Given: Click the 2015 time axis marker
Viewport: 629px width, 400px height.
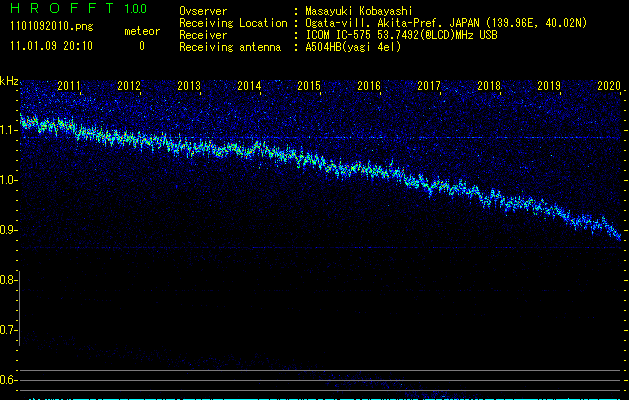Looking at the screenshot, I should click(309, 86).
